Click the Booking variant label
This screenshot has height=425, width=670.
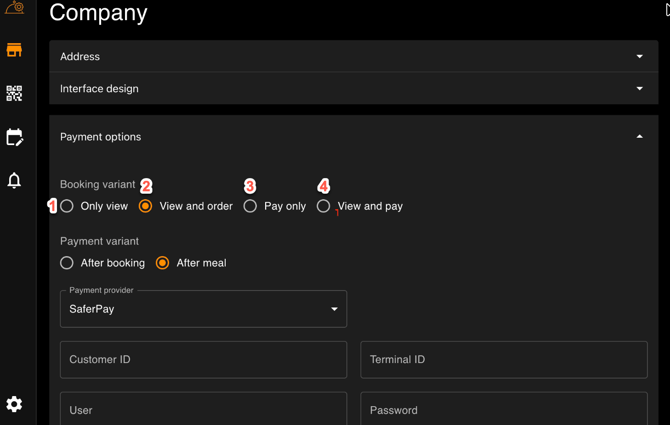[97, 185]
